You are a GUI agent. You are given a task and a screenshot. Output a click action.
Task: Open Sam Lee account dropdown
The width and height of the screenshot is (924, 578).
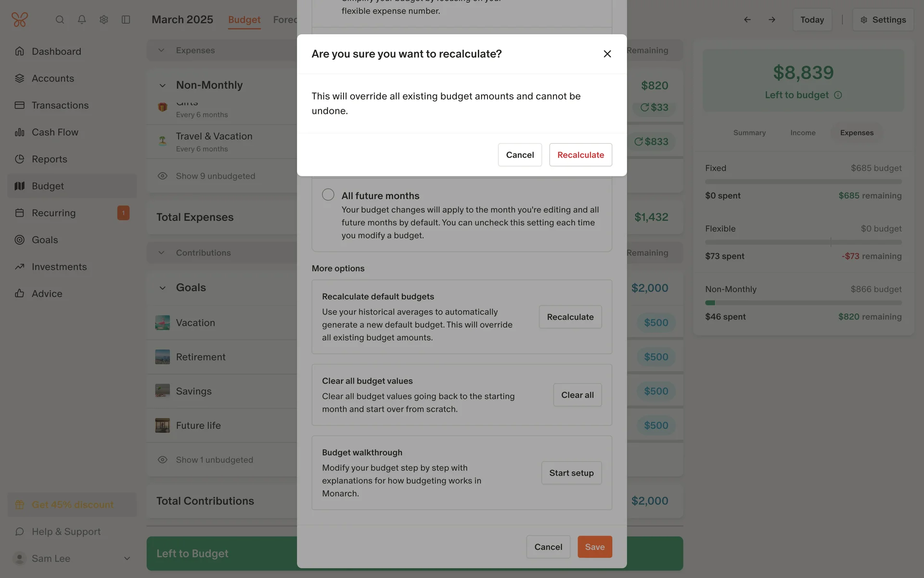coord(127,559)
